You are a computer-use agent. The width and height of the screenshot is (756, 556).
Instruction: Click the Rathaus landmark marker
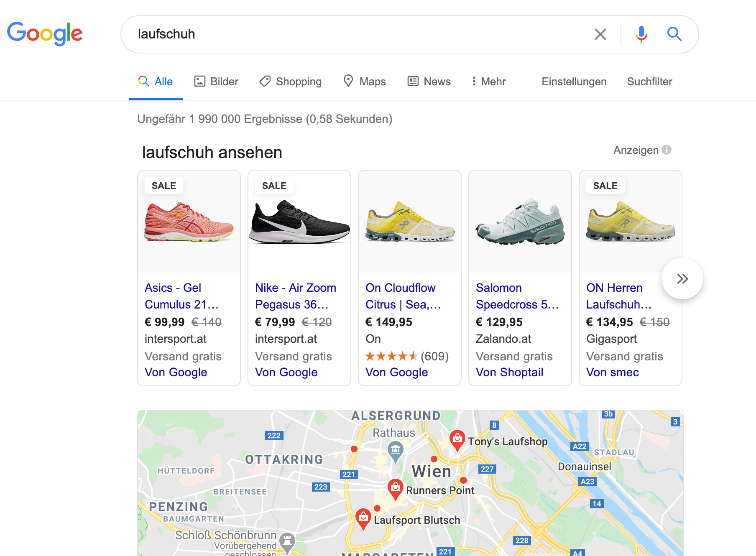(x=395, y=452)
